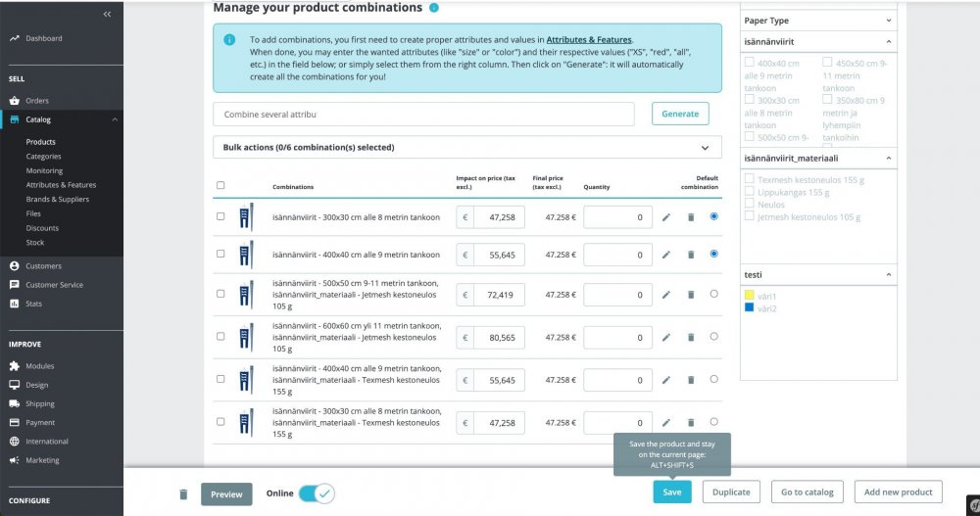The height and width of the screenshot is (516, 980).
Task: Collapse the isännänviirit attribute section
Action: (889, 42)
